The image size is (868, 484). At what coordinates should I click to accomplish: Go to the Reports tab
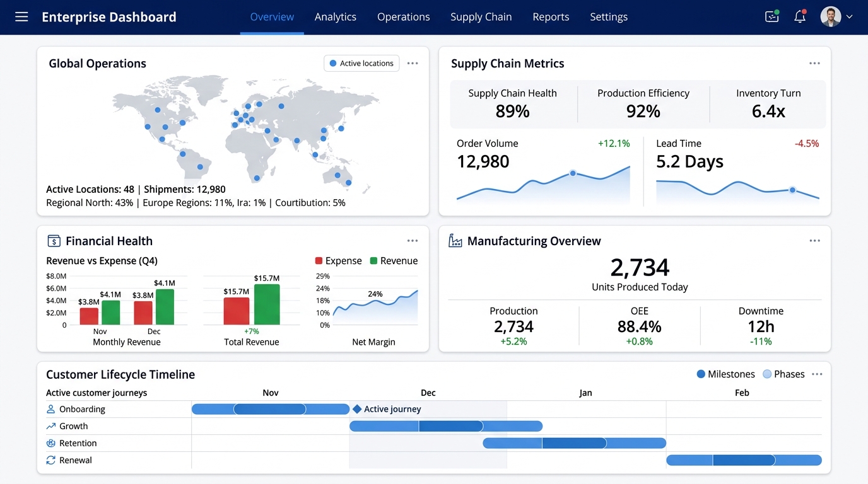point(551,17)
